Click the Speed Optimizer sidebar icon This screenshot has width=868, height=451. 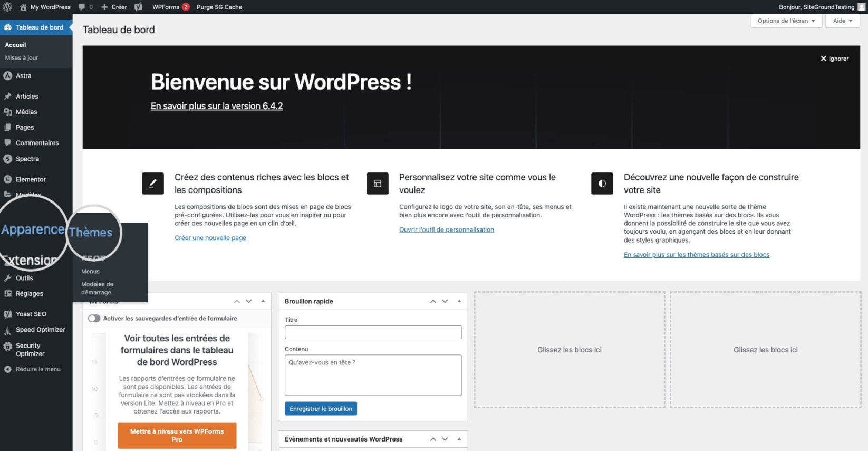click(7, 330)
